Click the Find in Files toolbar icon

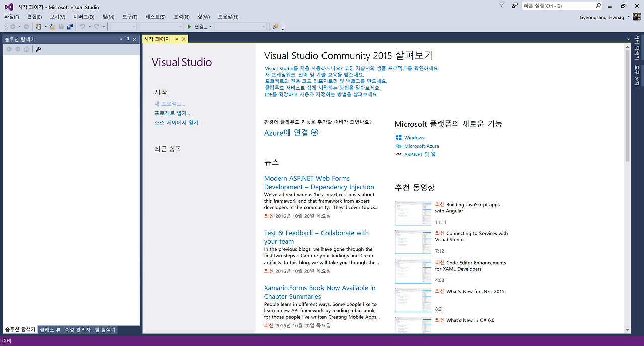click(x=275, y=27)
